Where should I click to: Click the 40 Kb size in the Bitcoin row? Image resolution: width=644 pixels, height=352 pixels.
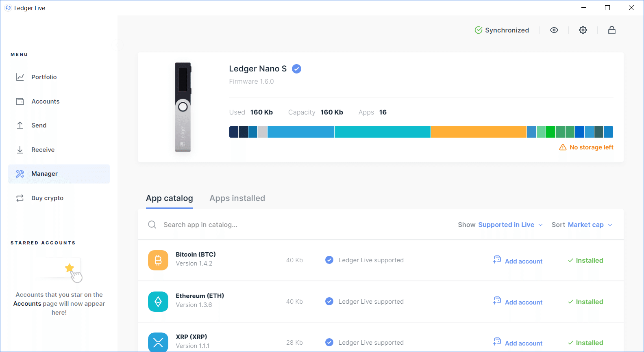tap(294, 260)
